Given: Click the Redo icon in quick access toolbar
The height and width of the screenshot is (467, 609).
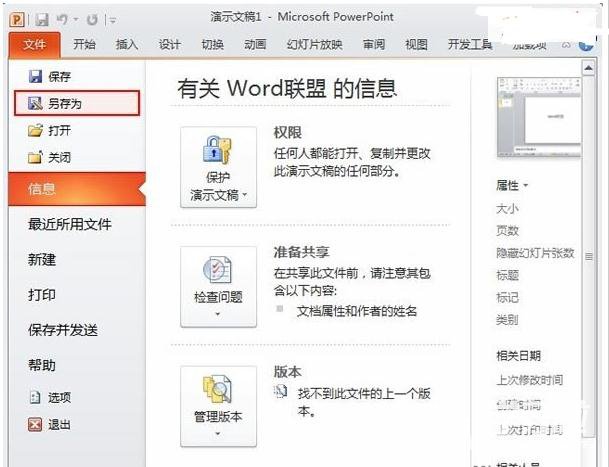Looking at the screenshot, I should [92, 19].
